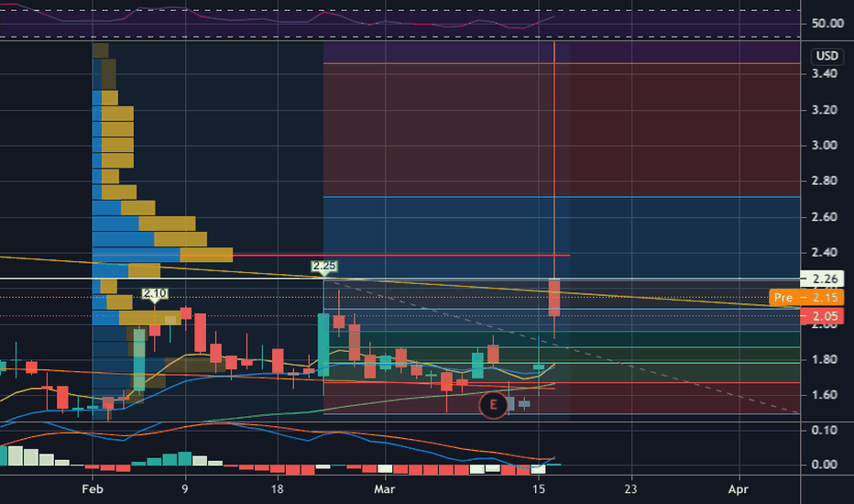Click the Mar date label on time axis
This screenshot has width=854, height=504.
click(x=385, y=488)
